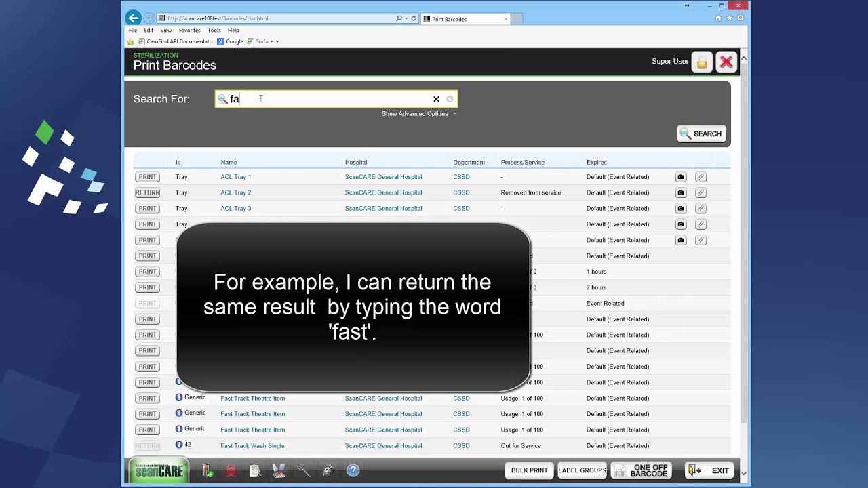868x488 pixels.
Task: Click the paperclip attachment for ACL Tray 3
Action: click(x=701, y=208)
